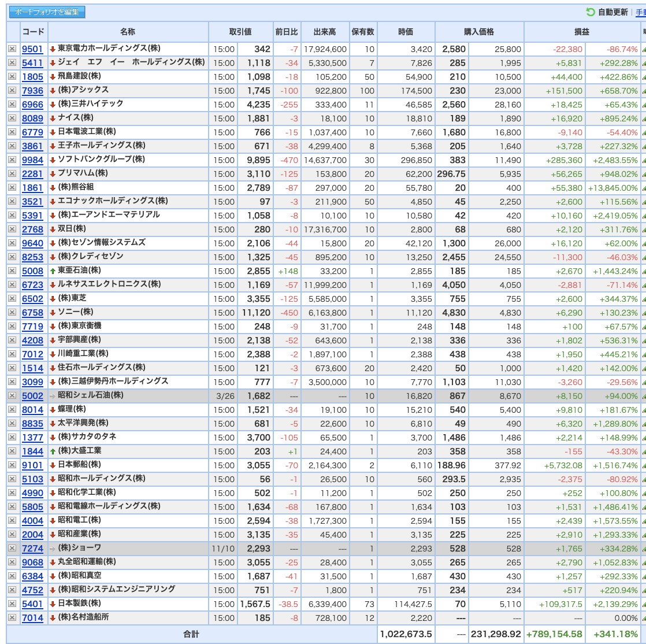The height and width of the screenshot is (644, 646).
Task: Click the 出来高 column header
Action: coord(325,32)
